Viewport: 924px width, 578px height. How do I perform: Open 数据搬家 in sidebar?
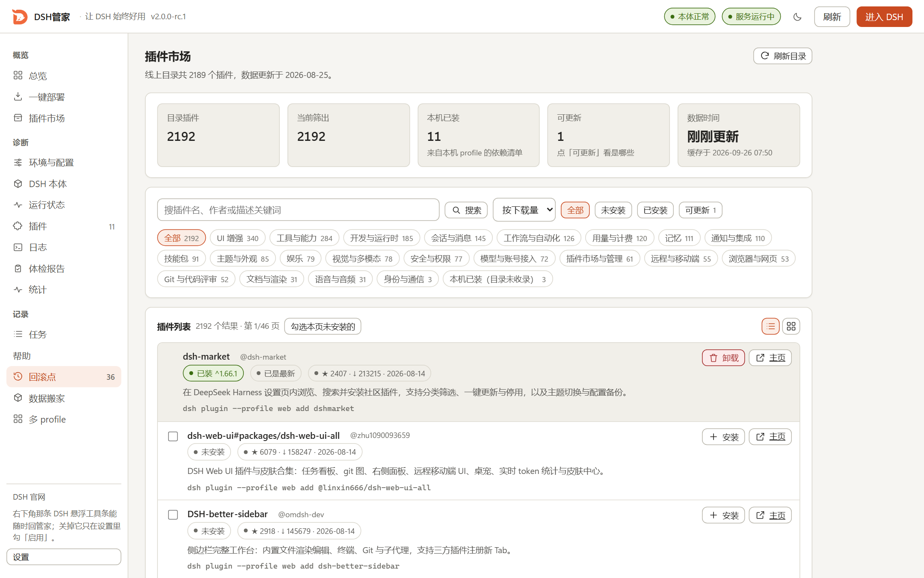point(64,398)
